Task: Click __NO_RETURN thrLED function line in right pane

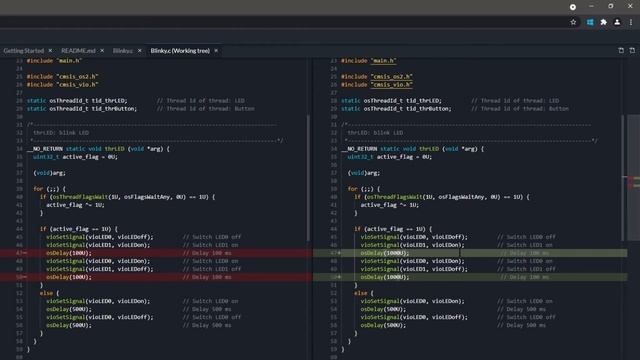Action: point(412,149)
